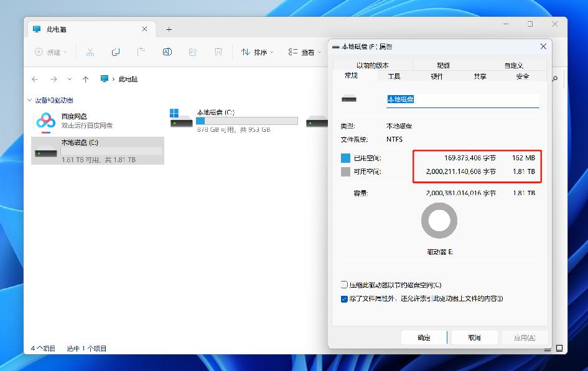Click the Up navigation arrow icon

[85, 78]
